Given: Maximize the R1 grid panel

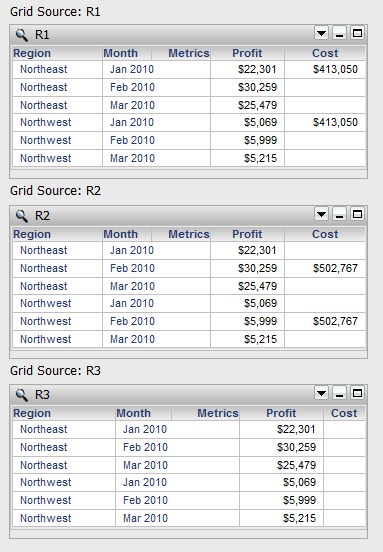Looking at the screenshot, I should pyautogui.click(x=357, y=33).
